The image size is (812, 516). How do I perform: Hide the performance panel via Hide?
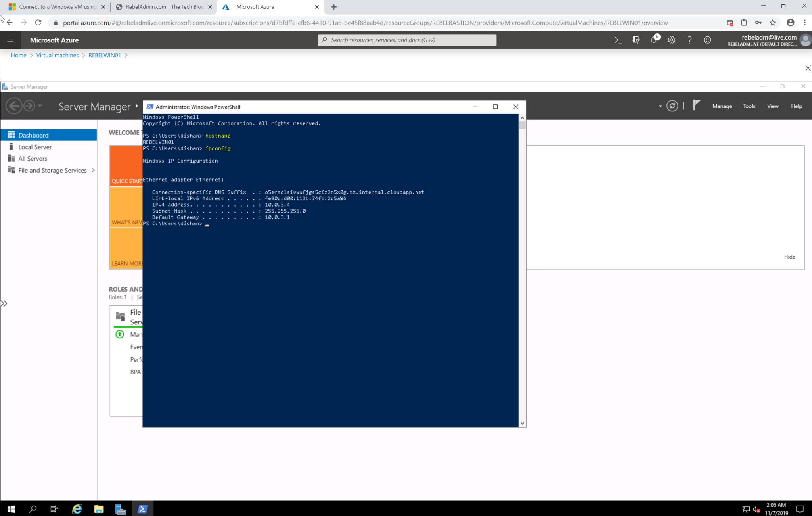[x=789, y=257]
